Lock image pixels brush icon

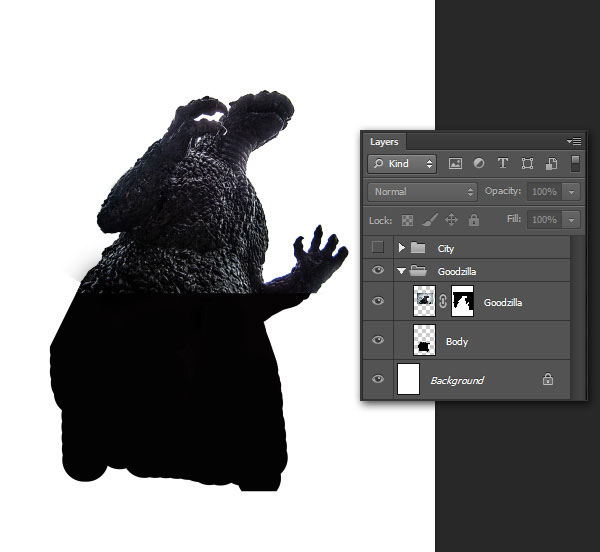click(429, 220)
